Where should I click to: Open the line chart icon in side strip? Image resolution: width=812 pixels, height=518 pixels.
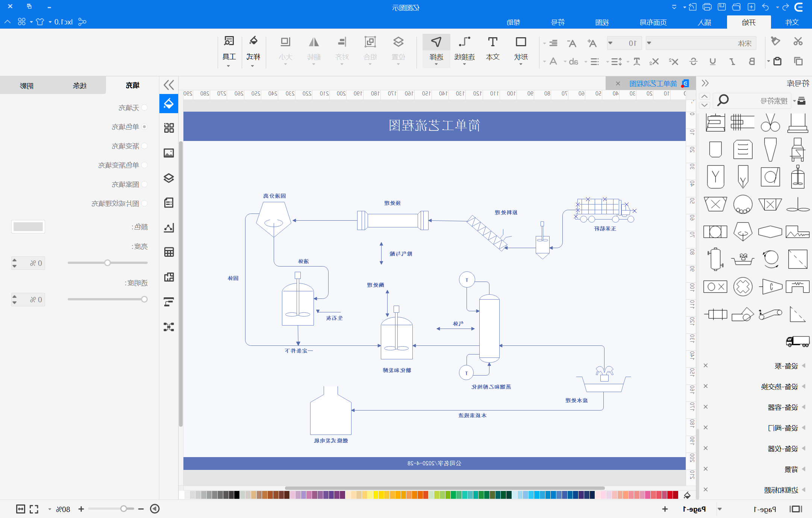[169, 227]
